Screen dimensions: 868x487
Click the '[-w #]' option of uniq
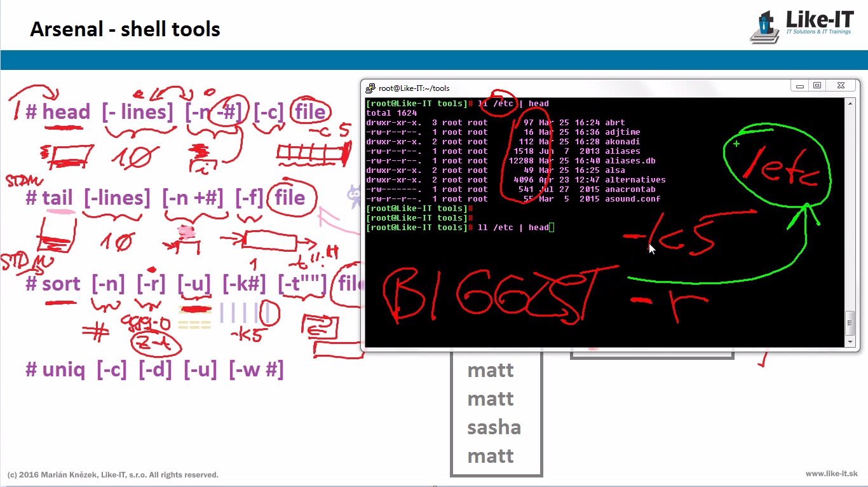(x=256, y=369)
